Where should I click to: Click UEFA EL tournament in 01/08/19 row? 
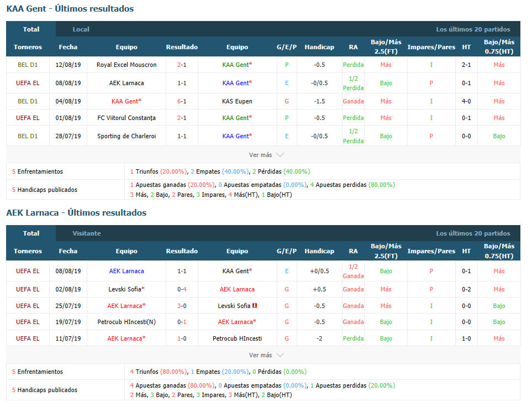tap(28, 118)
